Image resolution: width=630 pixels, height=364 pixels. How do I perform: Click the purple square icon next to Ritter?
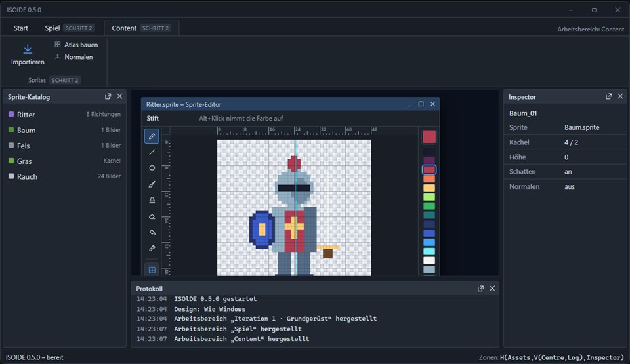(11, 115)
